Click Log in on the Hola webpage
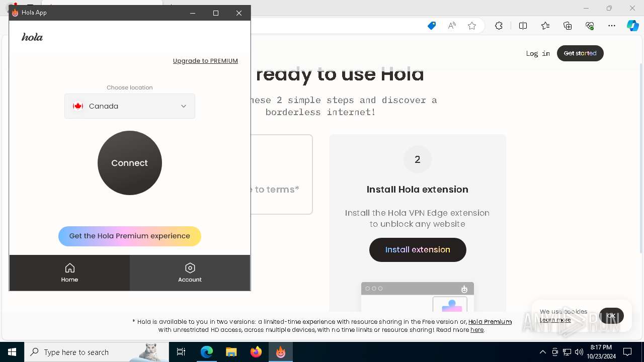This screenshot has height=362, width=644. 538,53
